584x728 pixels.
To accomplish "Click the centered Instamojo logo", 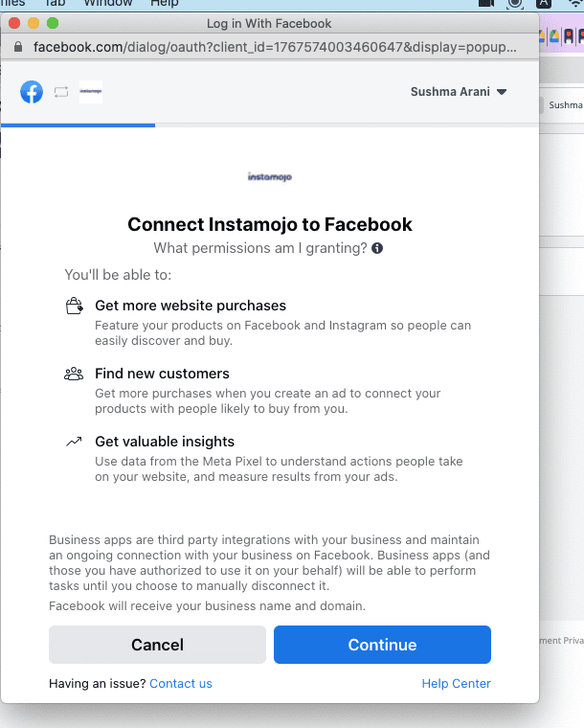I will (x=270, y=177).
